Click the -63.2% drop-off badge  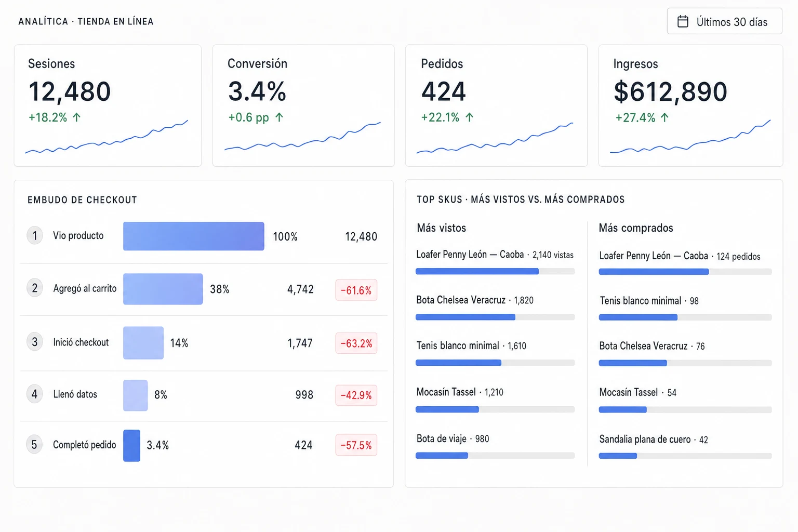tap(356, 343)
